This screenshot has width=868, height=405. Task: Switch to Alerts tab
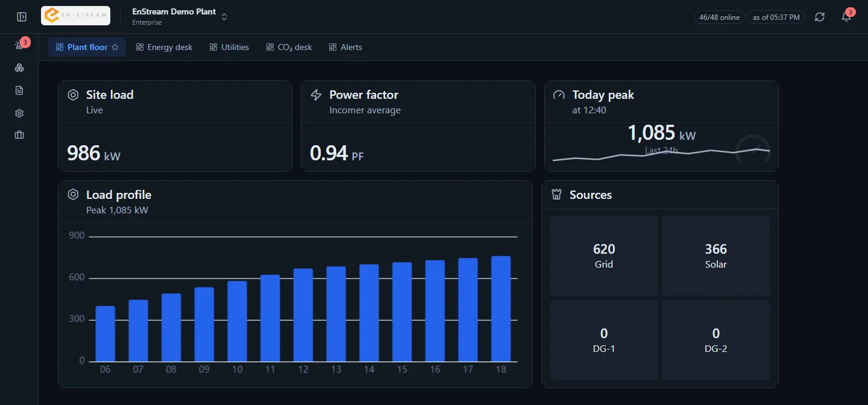345,47
